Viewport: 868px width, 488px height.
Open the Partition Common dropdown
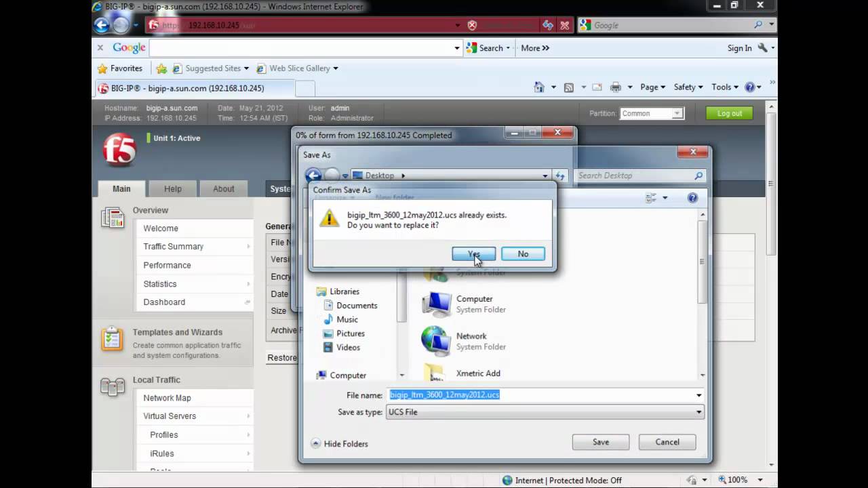point(652,113)
